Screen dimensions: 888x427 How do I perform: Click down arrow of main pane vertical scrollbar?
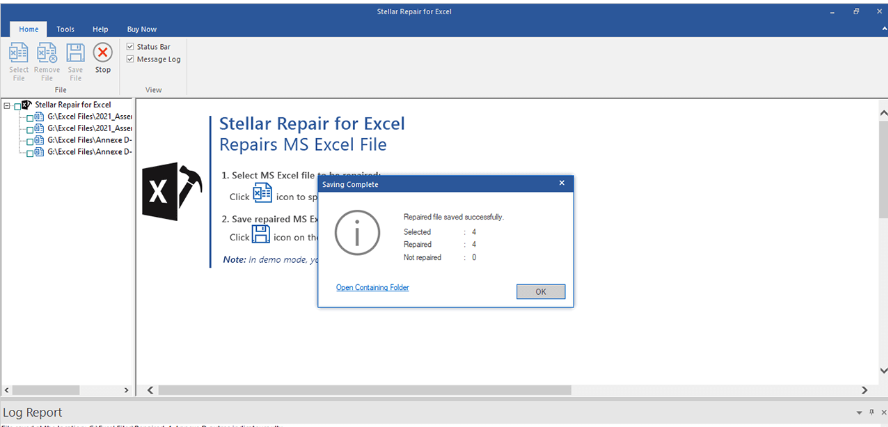click(883, 370)
